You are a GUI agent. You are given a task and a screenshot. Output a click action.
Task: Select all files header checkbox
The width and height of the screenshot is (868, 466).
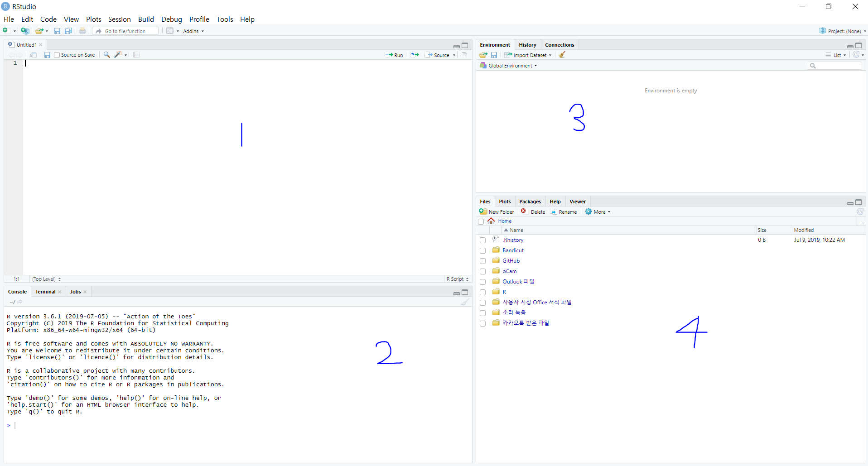pos(481,221)
